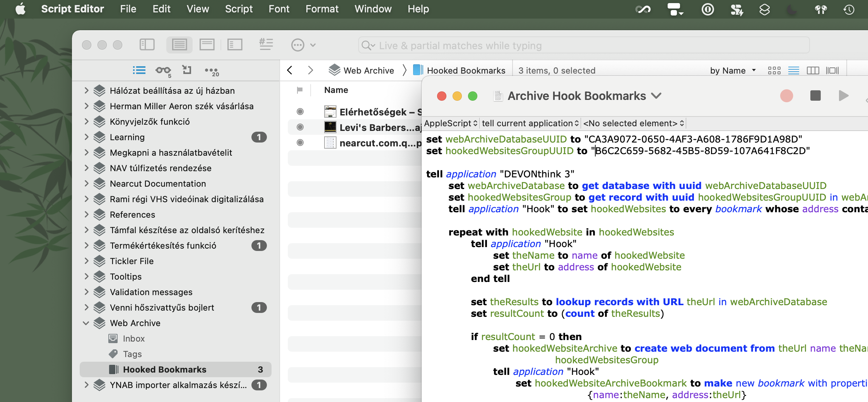Open the AppleScript language popup

(451, 123)
